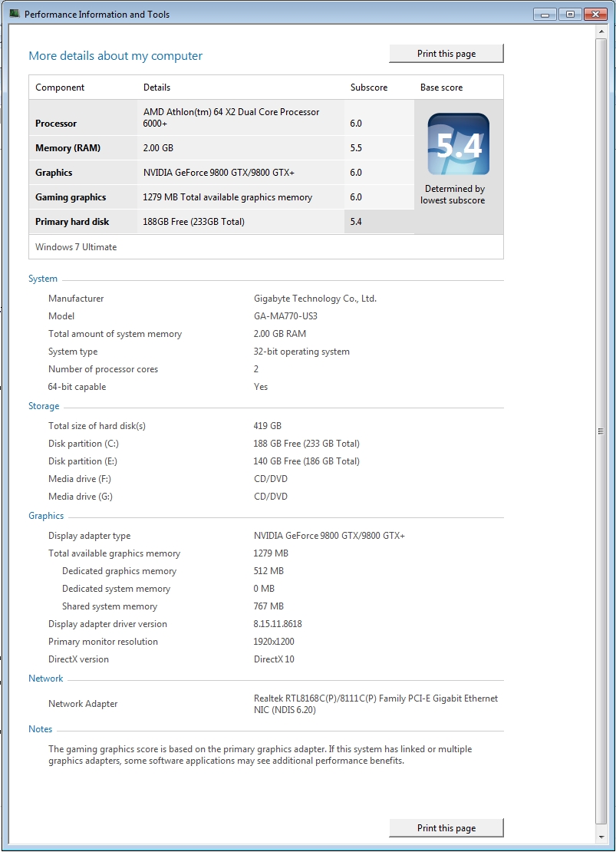Click the AMD Athlon 64 X2 processor details
616x852 pixels.
pyautogui.click(x=232, y=117)
